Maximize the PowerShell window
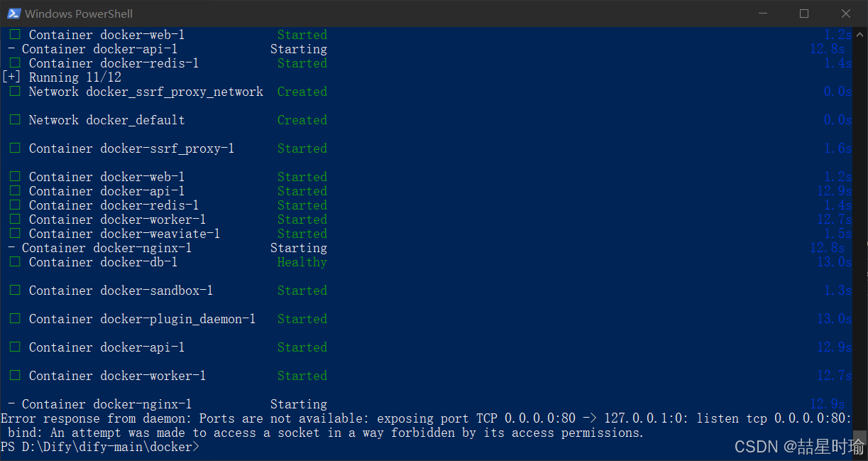This screenshot has width=868, height=461. pyautogui.click(x=804, y=13)
